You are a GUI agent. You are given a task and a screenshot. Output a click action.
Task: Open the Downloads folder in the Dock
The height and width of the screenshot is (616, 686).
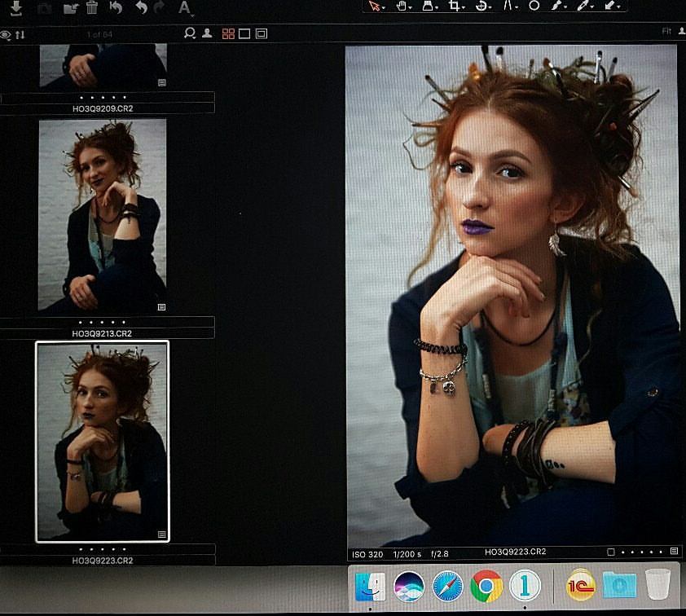pos(619,584)
